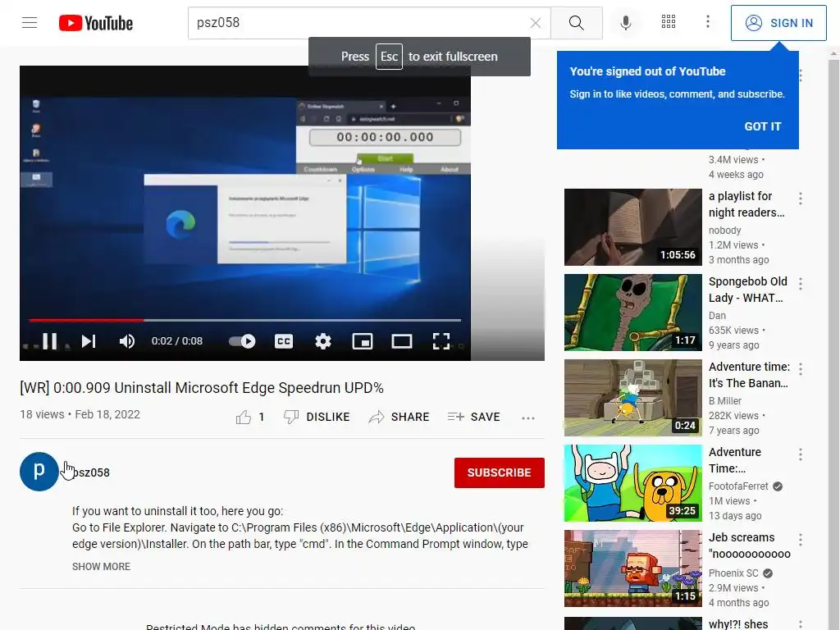Turn on closed captions
Image resolution: width=840 pixels, height=630 pixels.
[x=283, y=341]
